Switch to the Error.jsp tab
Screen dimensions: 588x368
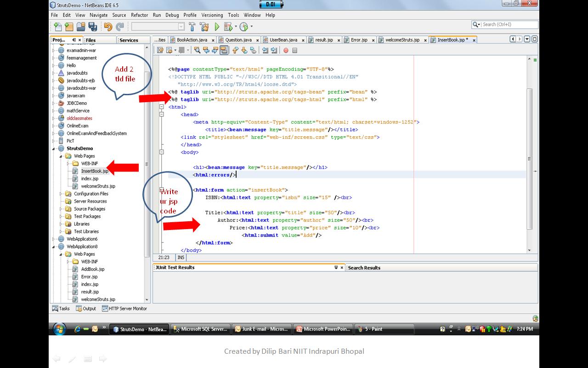tap(360, 40)
